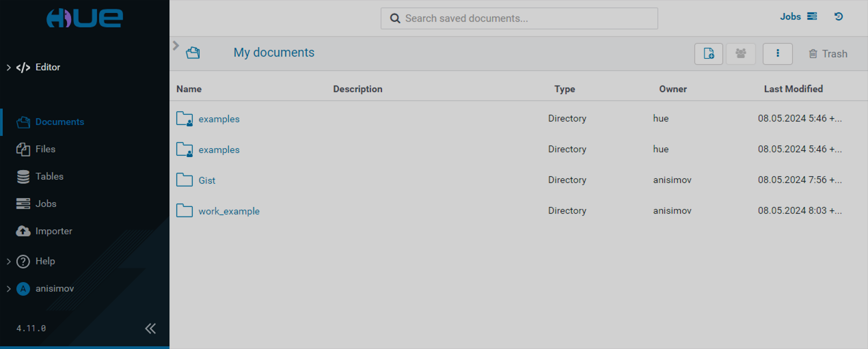Expand the Help menu chevron
Image resolution: width=868 pixels, height=349 pixels.
(8, 262)
